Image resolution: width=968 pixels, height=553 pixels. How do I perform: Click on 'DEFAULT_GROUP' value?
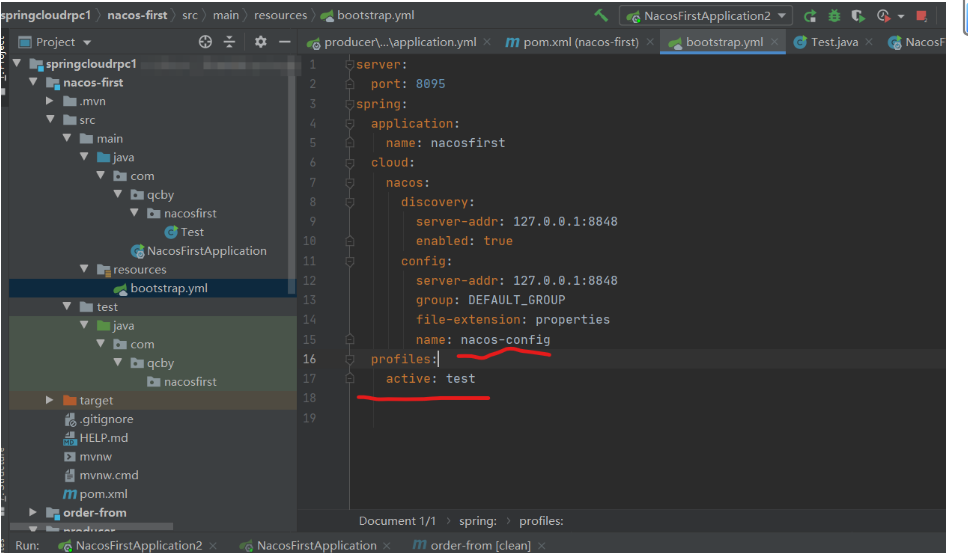click(517, 300)
